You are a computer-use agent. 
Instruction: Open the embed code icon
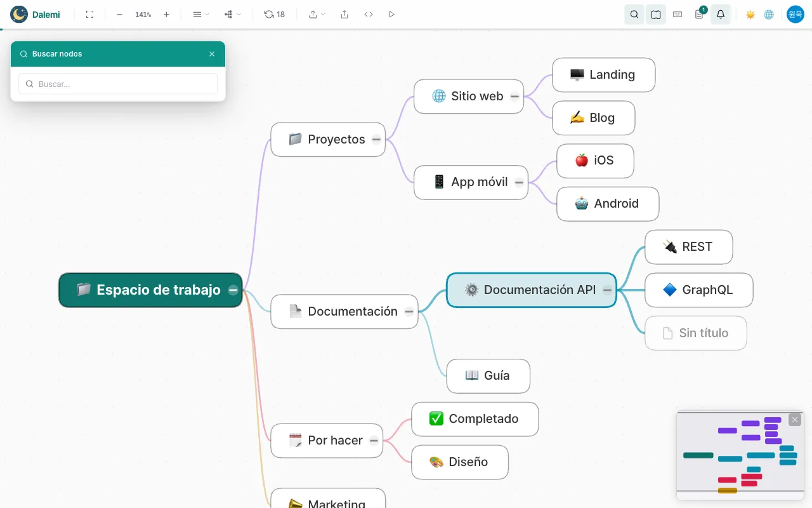[x=369, y=14]
